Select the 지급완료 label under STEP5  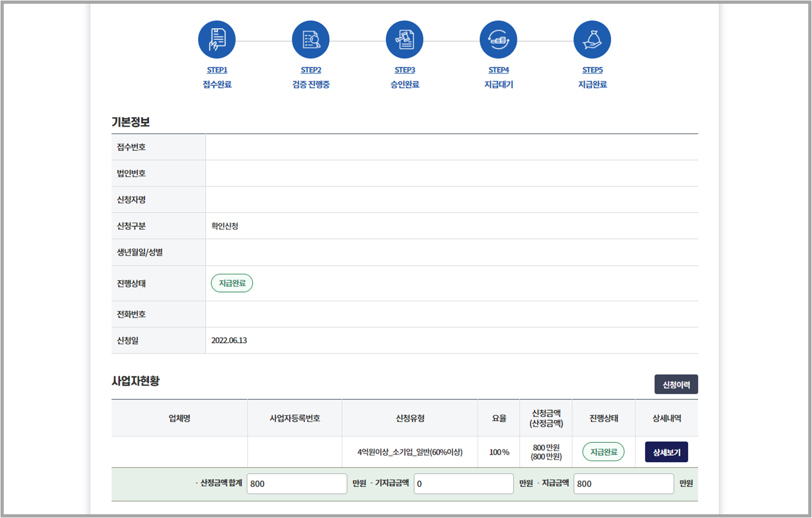pyautogui.click(x=593, y=84)
